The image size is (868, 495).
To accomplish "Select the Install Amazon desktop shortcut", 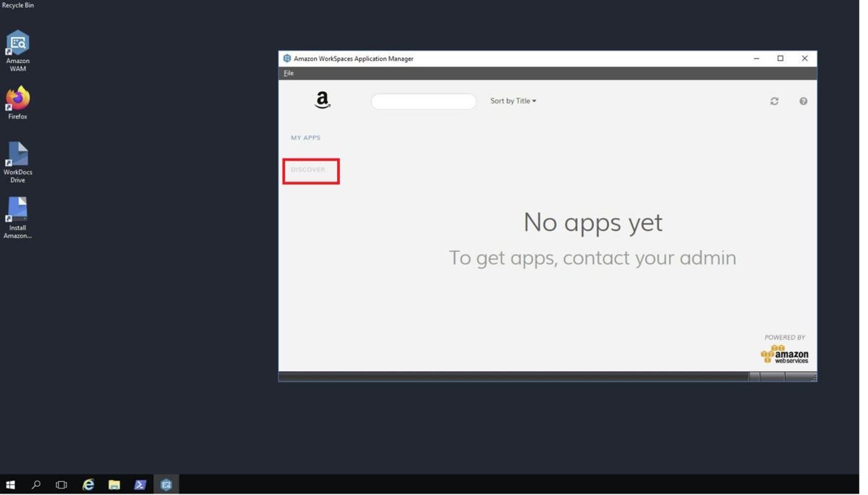I will click(x=17, y=218).
